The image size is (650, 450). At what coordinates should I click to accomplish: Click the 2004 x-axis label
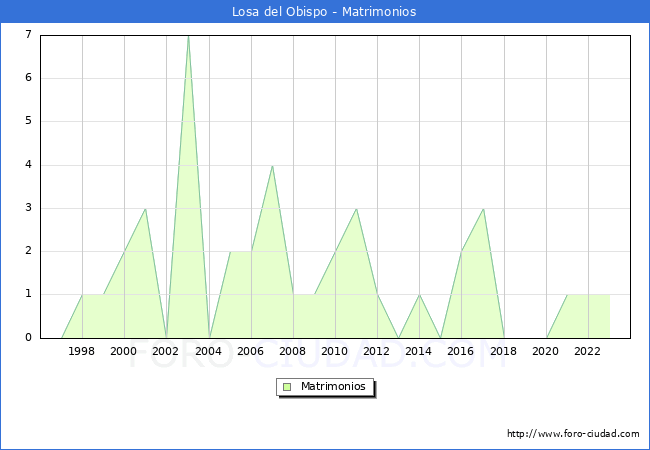[208, 351]
